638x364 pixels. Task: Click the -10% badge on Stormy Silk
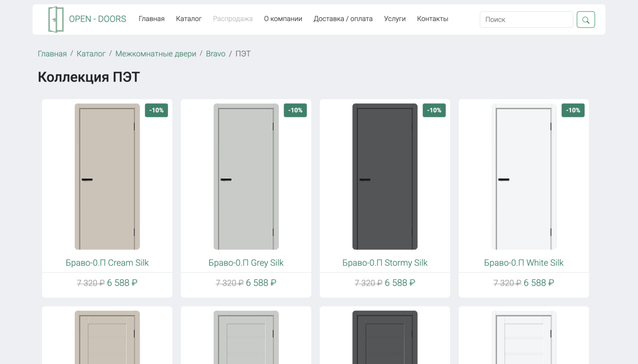click(434, 110)
